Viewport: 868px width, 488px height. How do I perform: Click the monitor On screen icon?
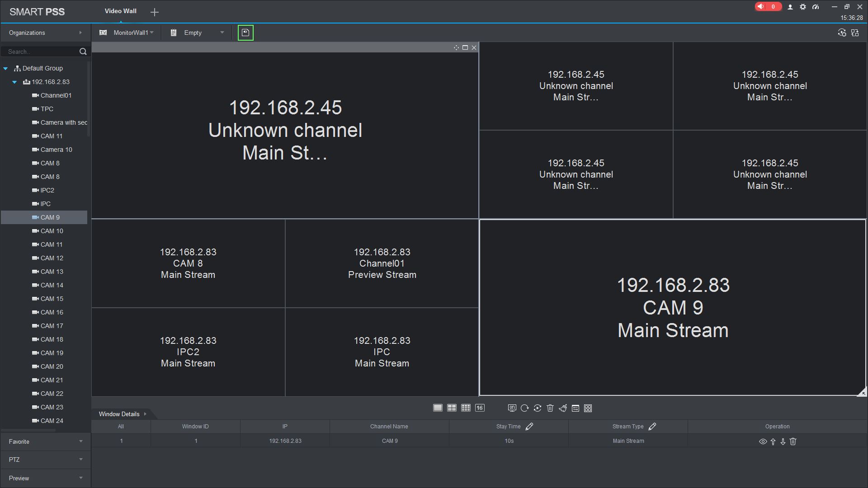pyautogui.click(x=512, y=408)
